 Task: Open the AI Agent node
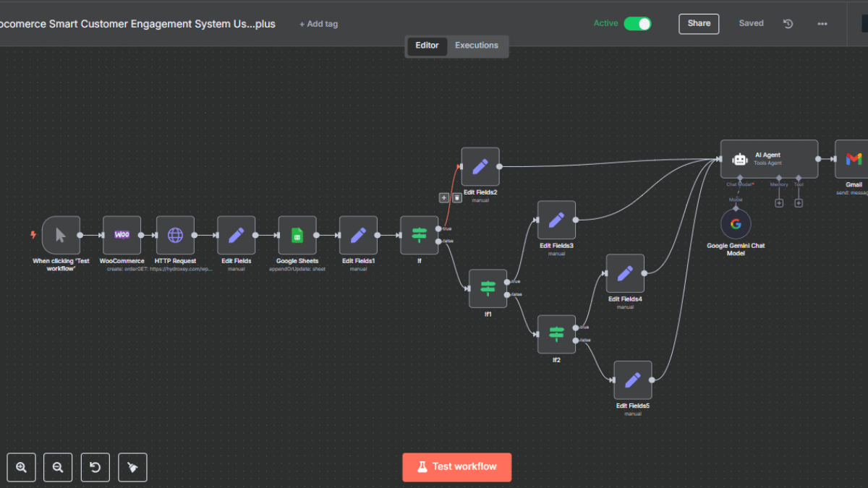click(x=770, y=159)
